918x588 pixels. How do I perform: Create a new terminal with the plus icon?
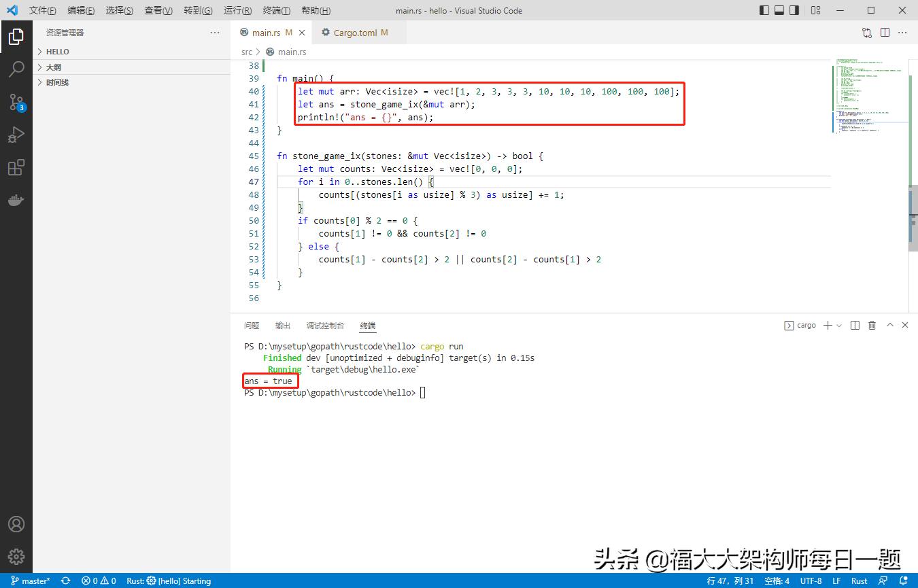828,325
